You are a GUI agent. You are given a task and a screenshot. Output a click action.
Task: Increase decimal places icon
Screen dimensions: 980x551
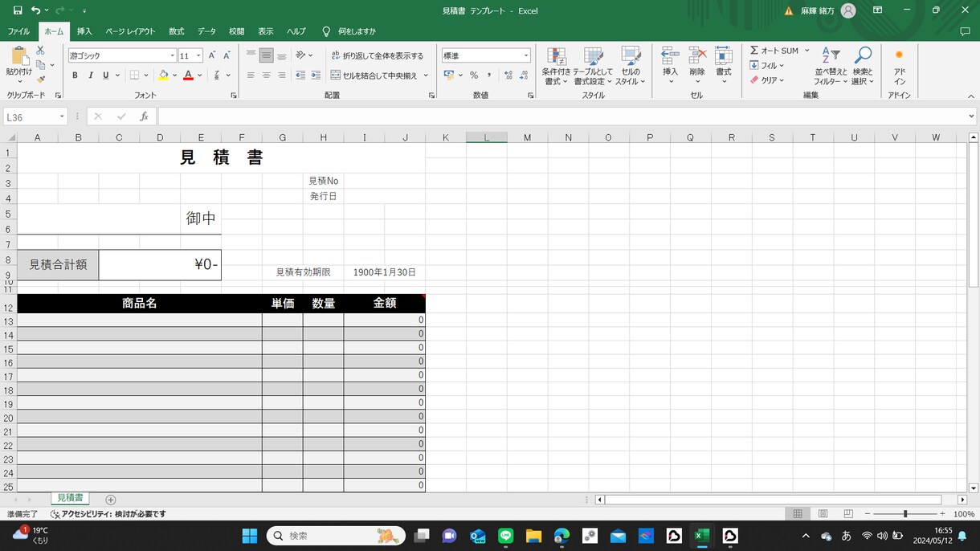(x=508, y=76)
